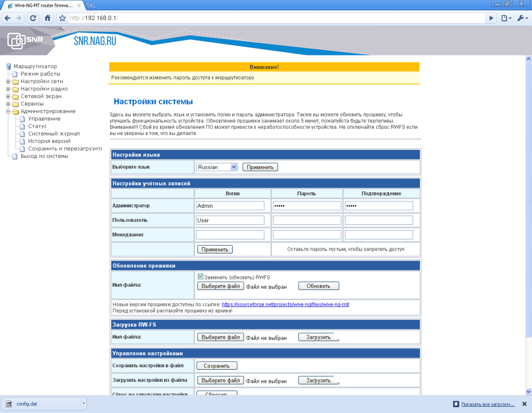Expand the Настройки сети folder
This screenshot has width=532, height=413.
(8, 82)
